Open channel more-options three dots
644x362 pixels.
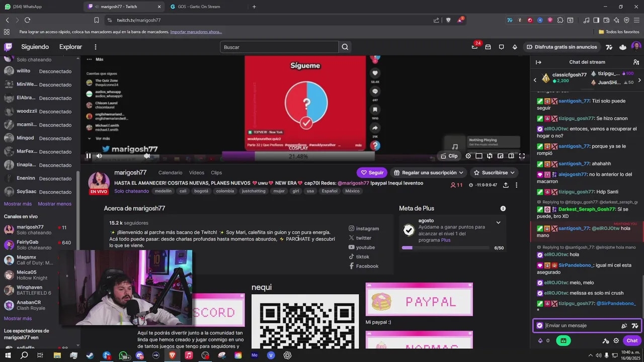[x=516, y=185]
